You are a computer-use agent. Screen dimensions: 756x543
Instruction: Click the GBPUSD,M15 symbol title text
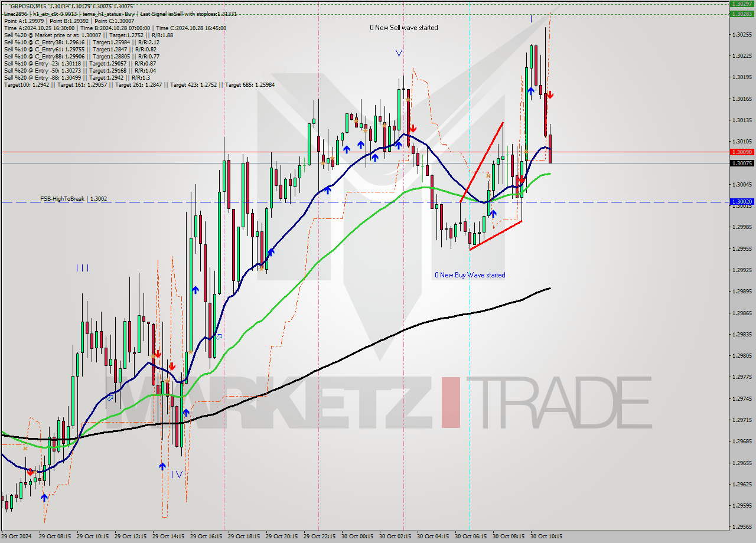point(30,6)
